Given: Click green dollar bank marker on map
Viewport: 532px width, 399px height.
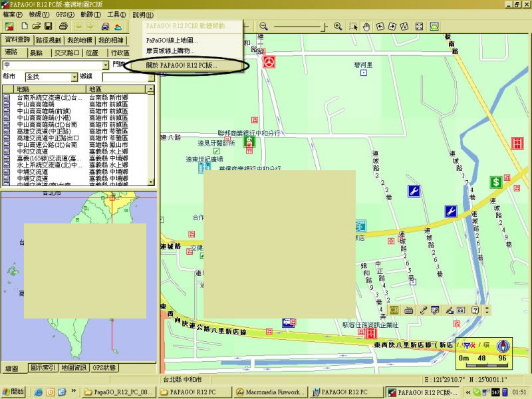Looking at the screenshot, I should (x=496, y=182).
